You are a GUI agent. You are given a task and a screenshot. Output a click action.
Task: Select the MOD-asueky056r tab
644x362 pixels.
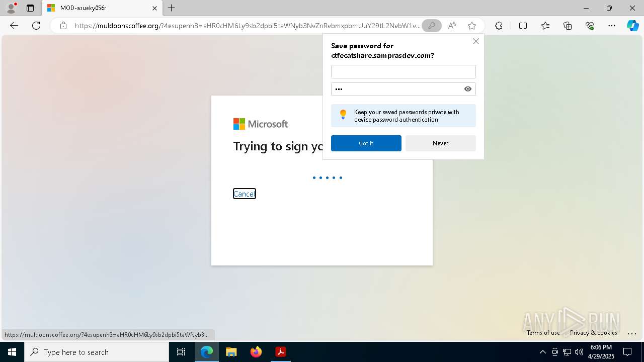[x=102, y=8]
